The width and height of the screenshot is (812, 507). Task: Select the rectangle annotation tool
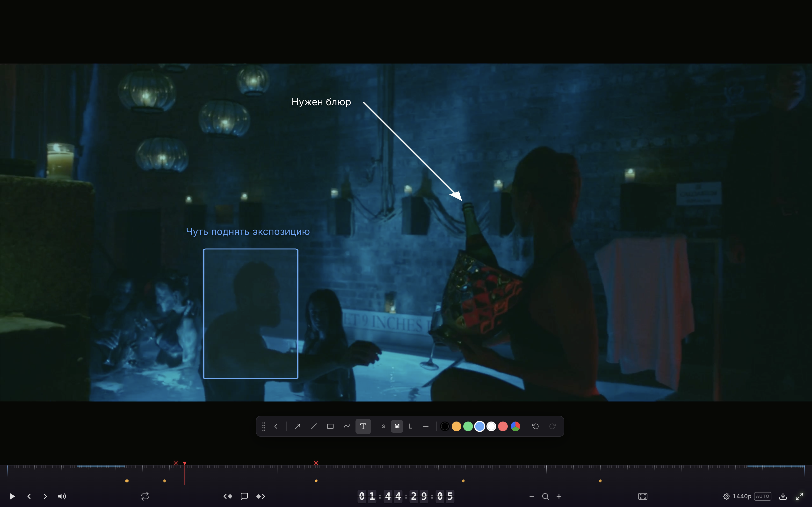coord(330,426)
